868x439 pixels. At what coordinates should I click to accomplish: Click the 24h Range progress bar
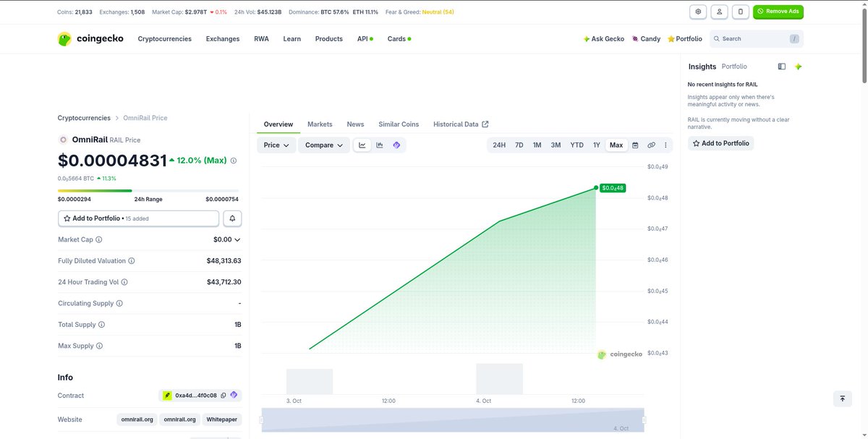click(x=148, y=191)
